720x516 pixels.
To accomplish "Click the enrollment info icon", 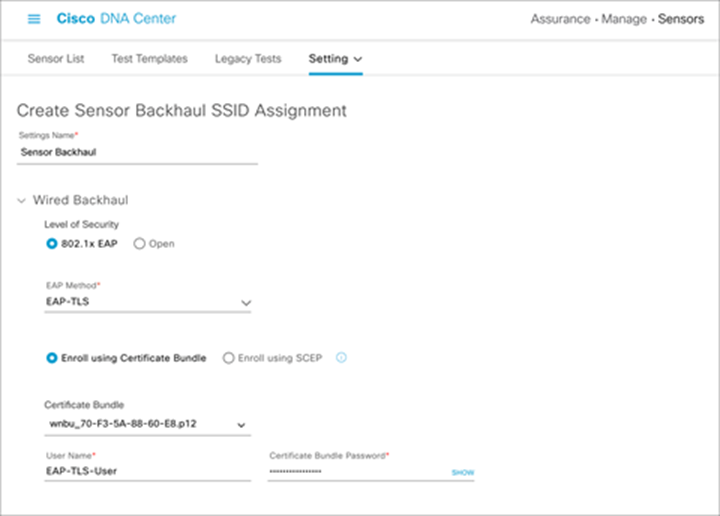I will coord(341,358).
